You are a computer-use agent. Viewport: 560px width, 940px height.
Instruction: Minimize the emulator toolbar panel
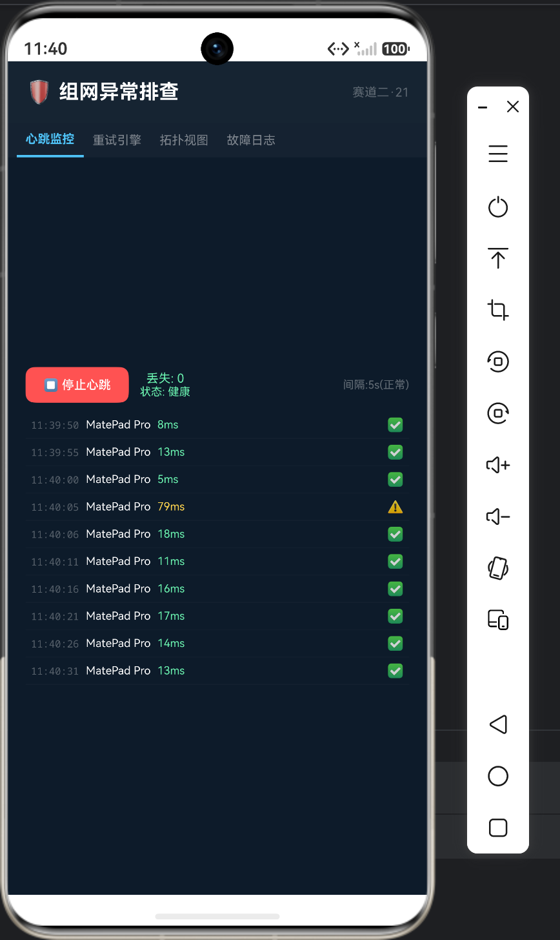click(x=483, y=107)
